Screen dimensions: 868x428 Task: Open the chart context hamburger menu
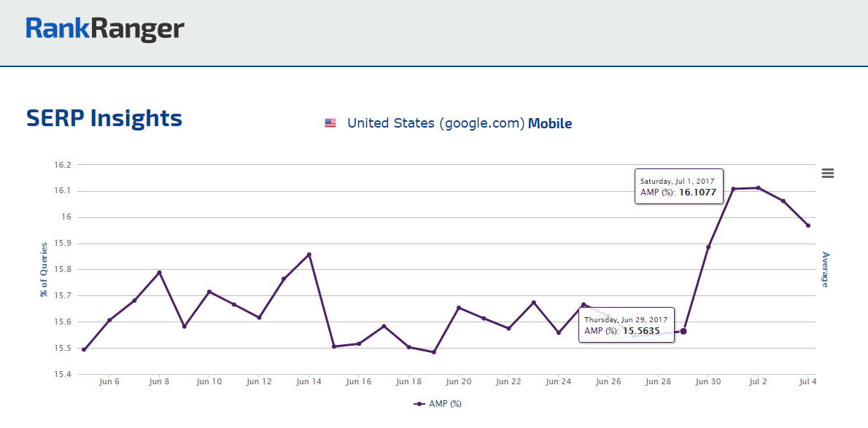point(827,173)
